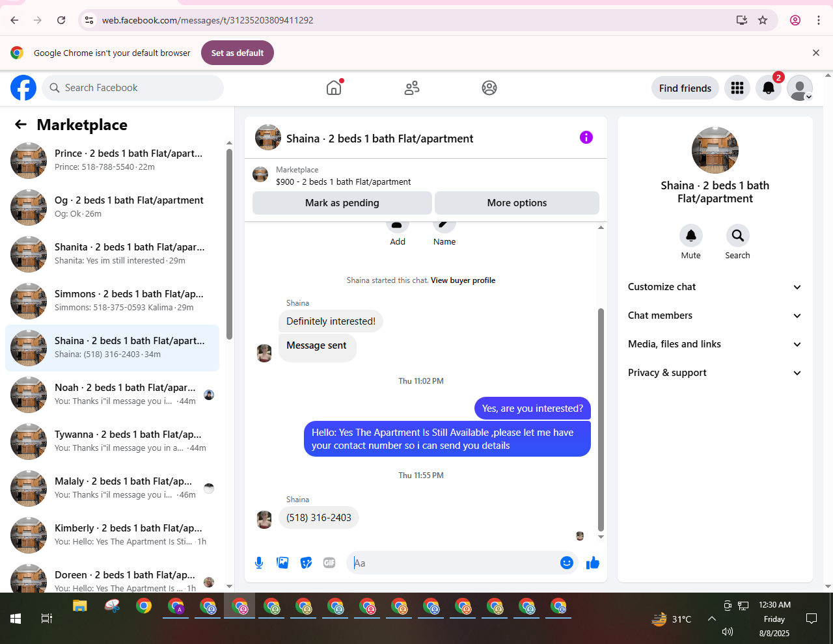The height and width of the screenshot is (644, 833).
Task: Open Chrome three-dot menu
Action: pyautogui.click(x=819, y=20)
